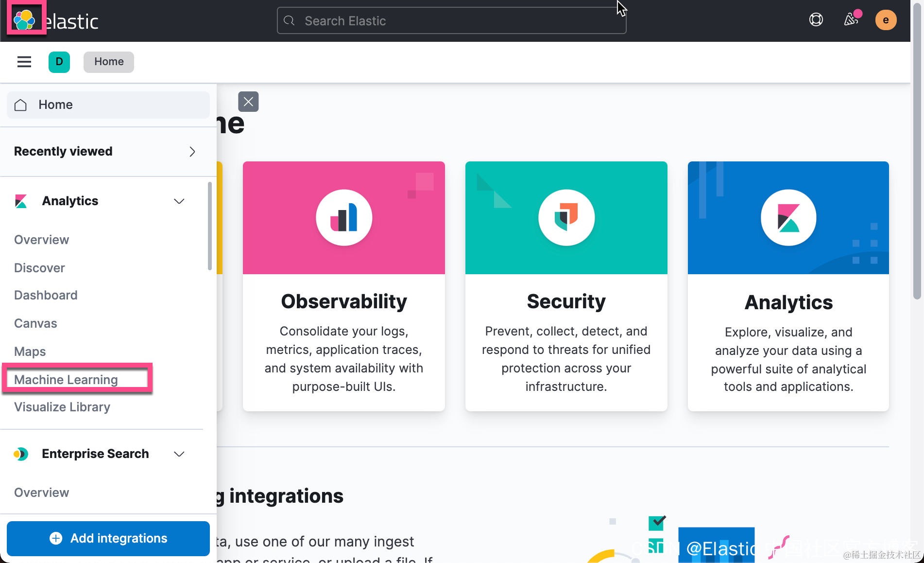Open the Analytics card title
Viewport: 924px width, 563px height.
[788, 302]
